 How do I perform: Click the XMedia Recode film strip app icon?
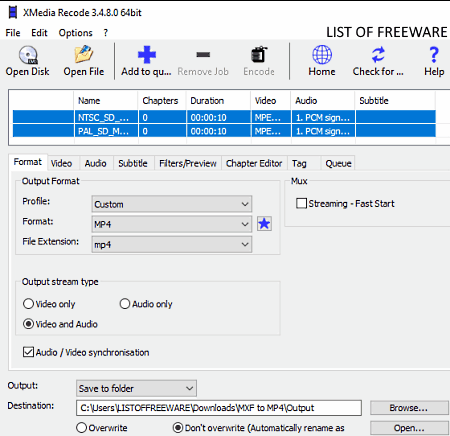[x=13, y=12]
